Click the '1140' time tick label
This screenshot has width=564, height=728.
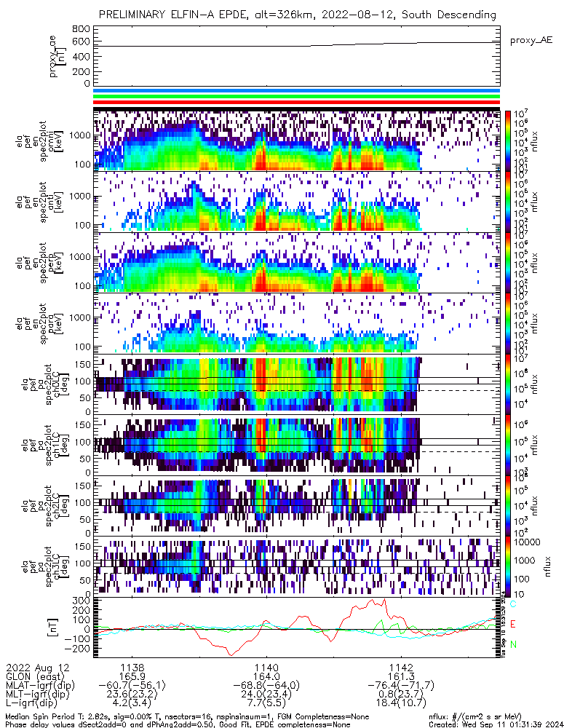click(266, 668)
